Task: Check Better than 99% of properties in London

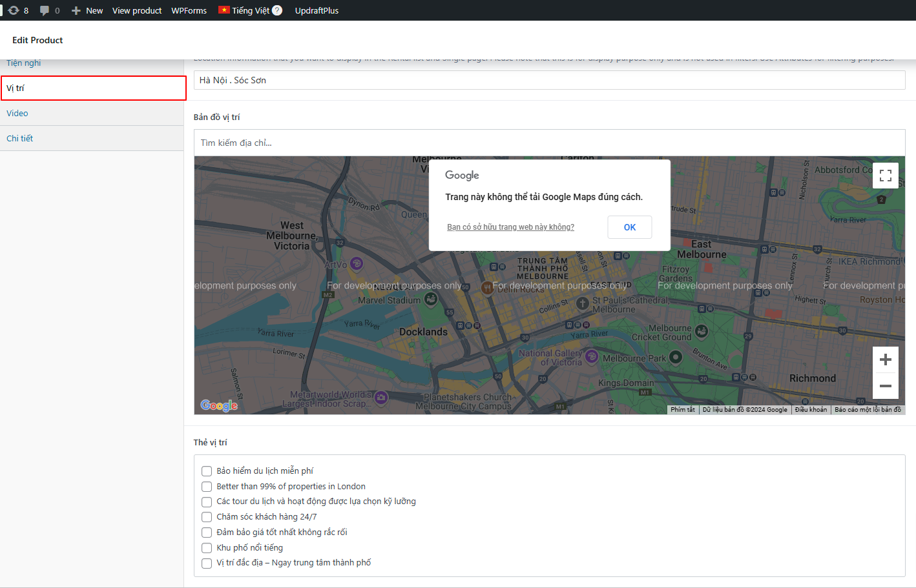Action: click(207, 487)
